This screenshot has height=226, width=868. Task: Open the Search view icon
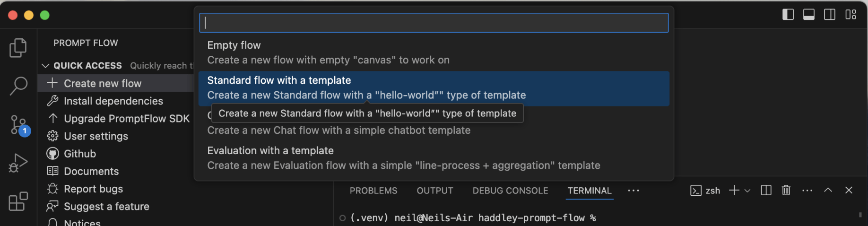[x=18, y=86]
